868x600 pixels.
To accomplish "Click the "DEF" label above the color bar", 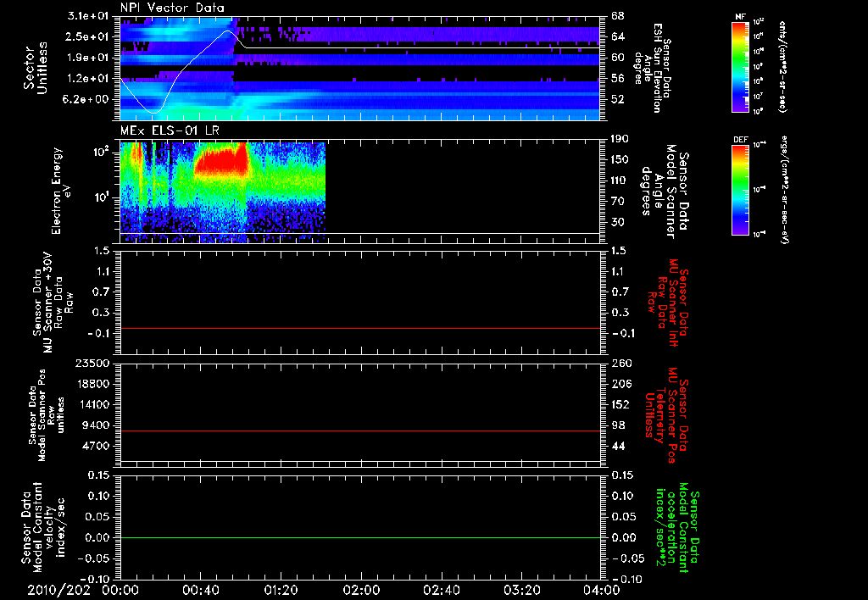I will coord(741,140).
